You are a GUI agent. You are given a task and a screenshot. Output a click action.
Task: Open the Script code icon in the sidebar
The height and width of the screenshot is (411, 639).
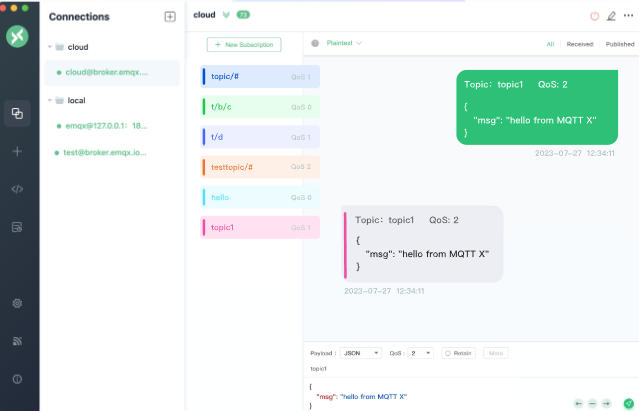[17, 189]
